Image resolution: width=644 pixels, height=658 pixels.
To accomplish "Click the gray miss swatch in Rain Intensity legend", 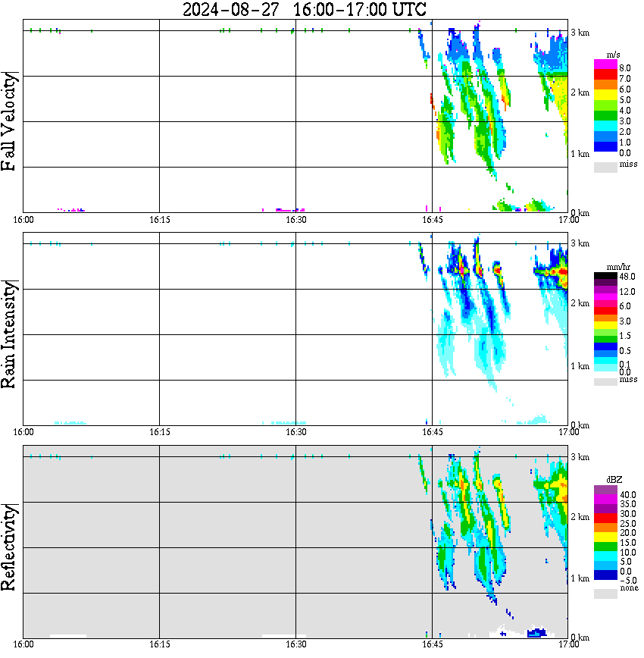I will click(x=605, y=382).
